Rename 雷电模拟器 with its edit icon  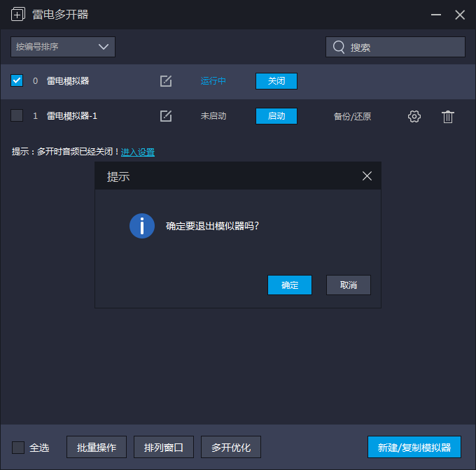click(x=166, y=81)
